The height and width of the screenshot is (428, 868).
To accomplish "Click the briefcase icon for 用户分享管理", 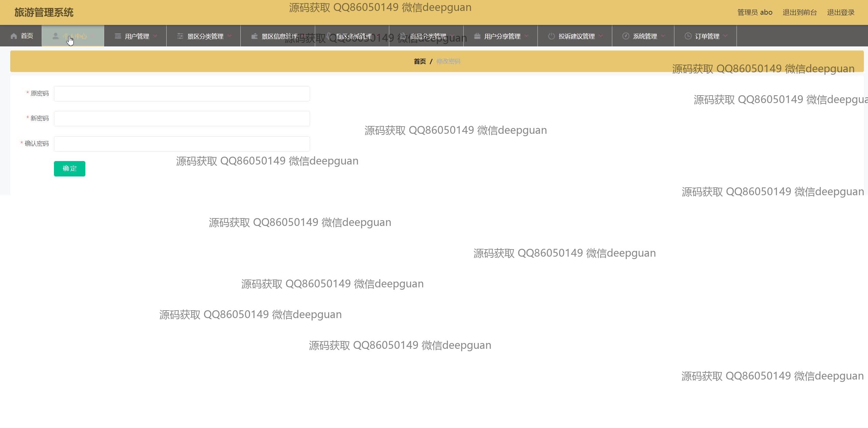I will coord(477,36).
